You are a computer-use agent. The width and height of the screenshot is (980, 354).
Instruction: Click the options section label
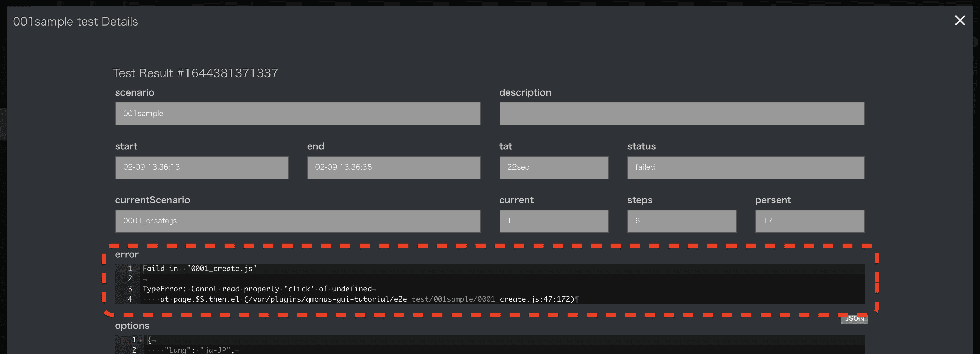click(x=132, y=326)
